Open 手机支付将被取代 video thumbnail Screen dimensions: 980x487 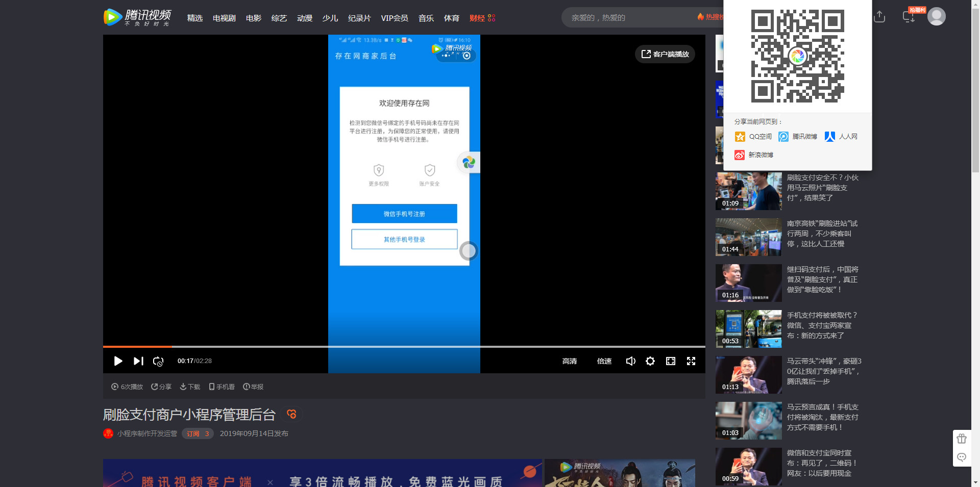(749, 329)
